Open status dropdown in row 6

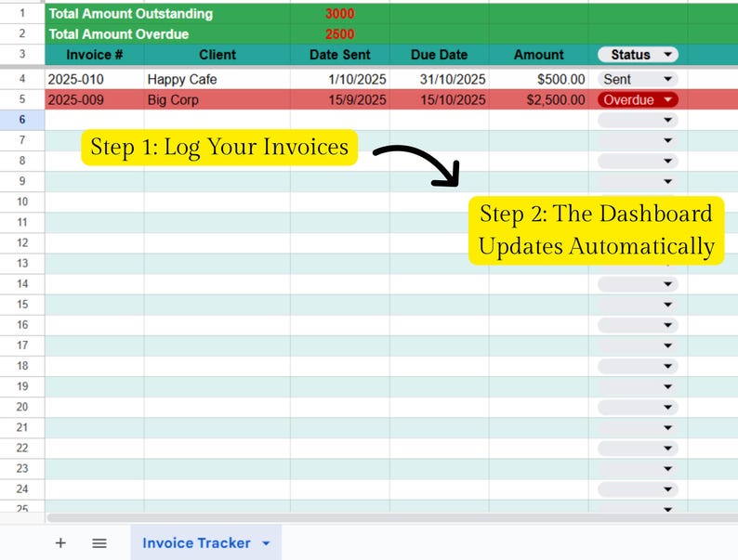(x=638, y=120)
